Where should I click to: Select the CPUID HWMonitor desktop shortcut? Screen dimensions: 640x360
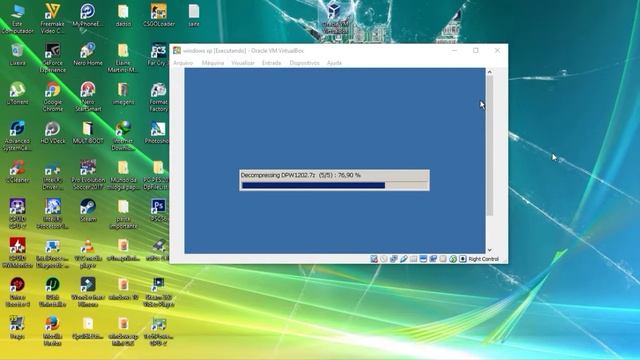[17, 253]
